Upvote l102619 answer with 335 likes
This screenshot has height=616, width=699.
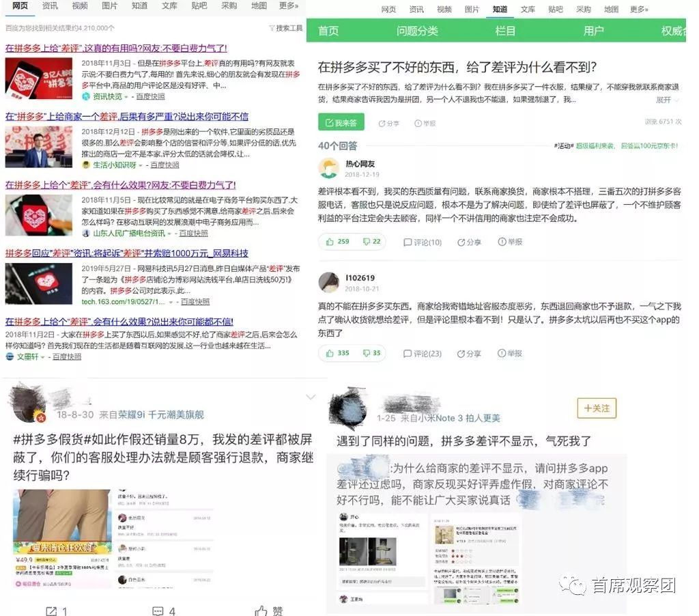point(337,353)
